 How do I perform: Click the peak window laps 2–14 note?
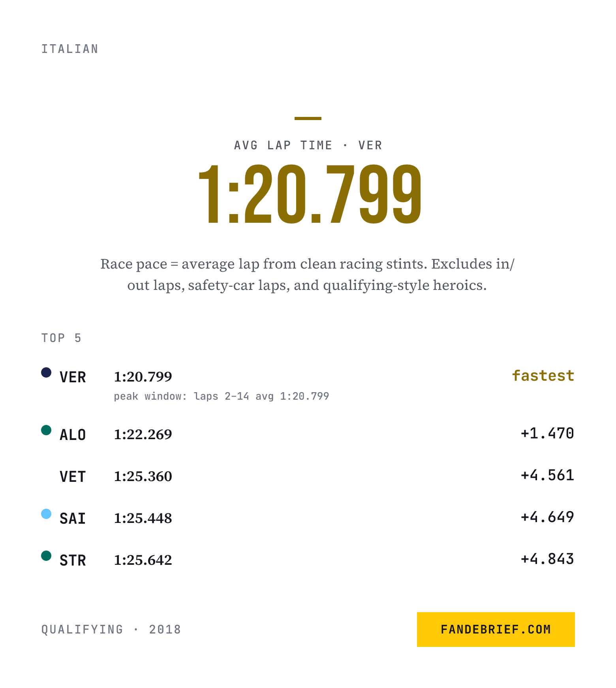(x=222, y=396)
